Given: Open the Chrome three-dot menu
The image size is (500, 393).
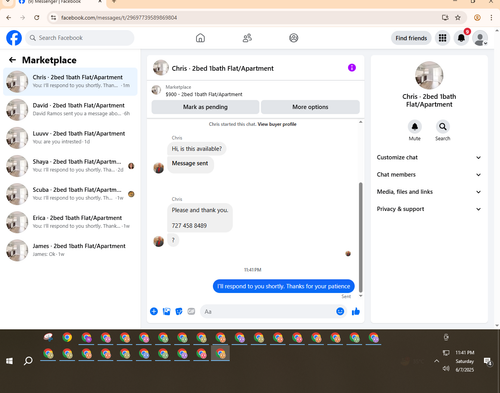Looking at the screenshot, I should tap(491, 18).
